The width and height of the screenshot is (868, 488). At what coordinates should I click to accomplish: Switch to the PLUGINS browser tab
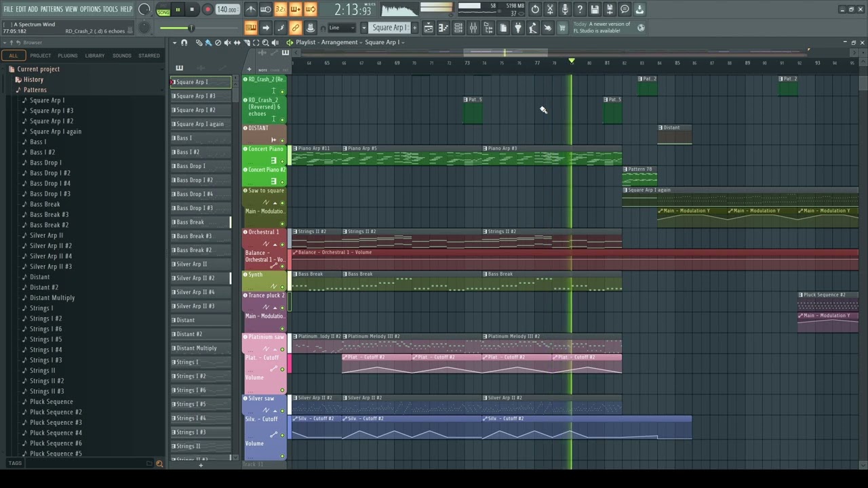68,56
